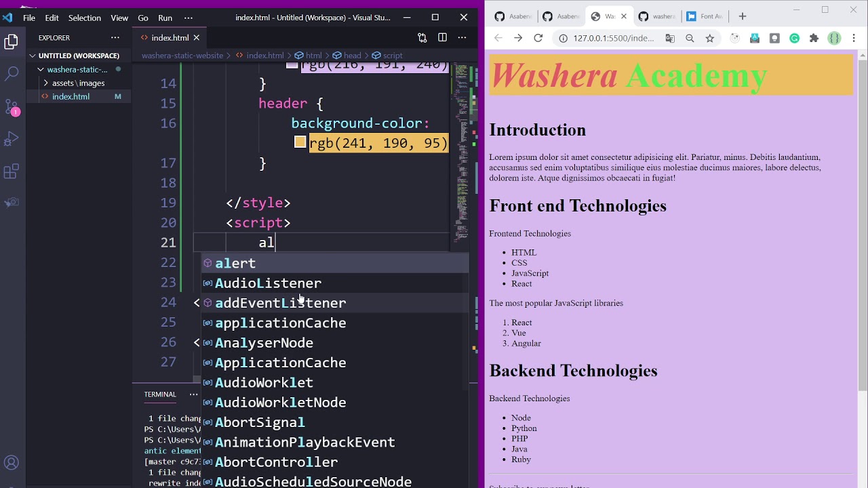
Task: Click the green curly braces profile icon
Action: tap(834, 39)
